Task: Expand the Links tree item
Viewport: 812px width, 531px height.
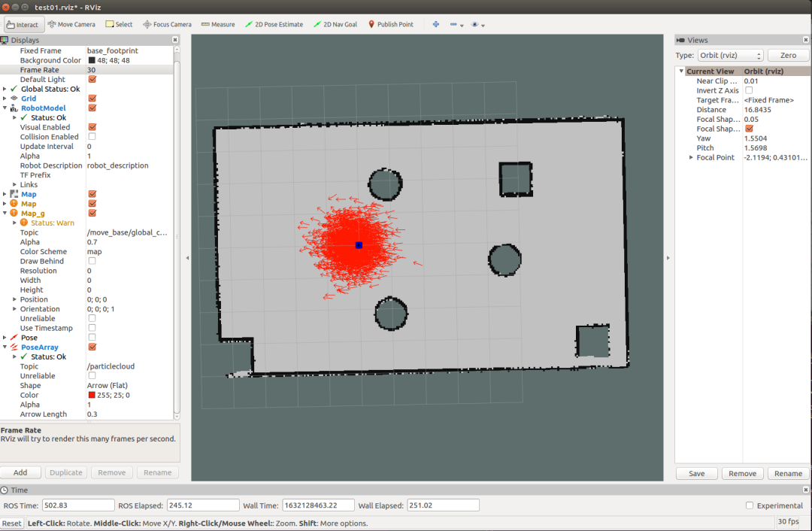Action: [x=14, y=185]
